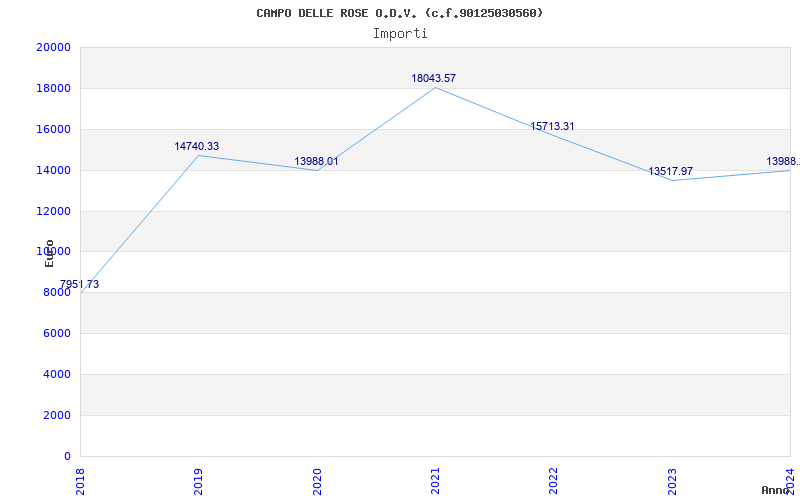Select the 18043.57 peak data label
Image resolution: width=800 pixels, height=500 pixels.
click(x=434, y=79)
